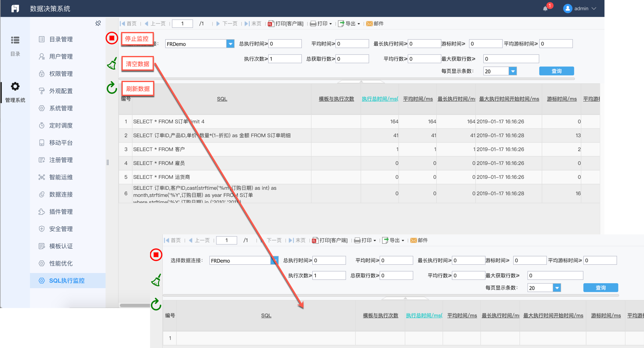Open 数据连接 in sidebar
644x348 pixels.
68,194
